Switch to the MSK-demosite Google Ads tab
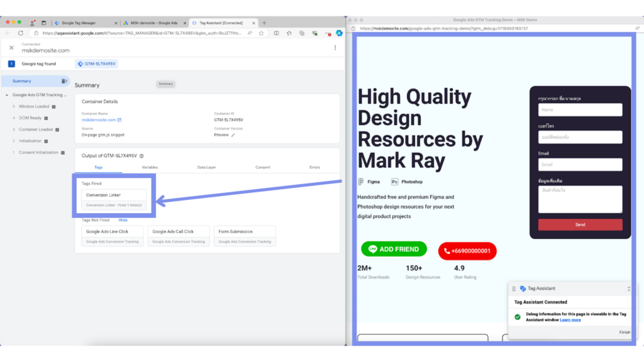 tap(155, 23)
